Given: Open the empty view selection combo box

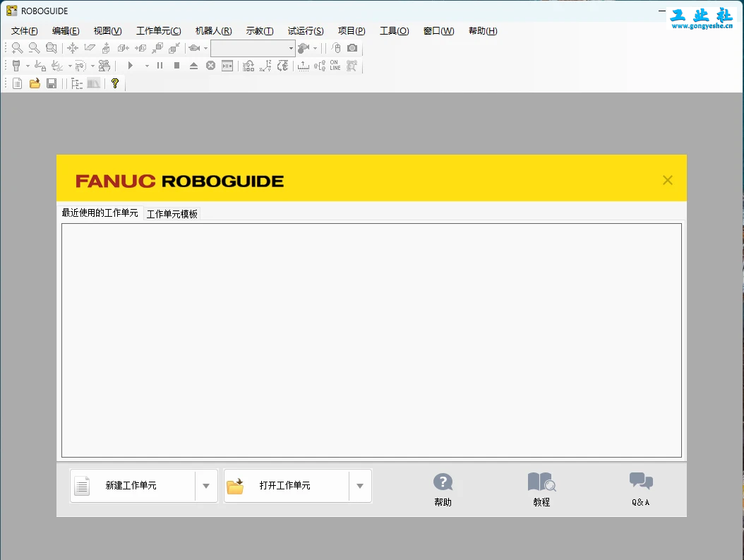Looking at the screenshot, I should [x=253, y=48].
